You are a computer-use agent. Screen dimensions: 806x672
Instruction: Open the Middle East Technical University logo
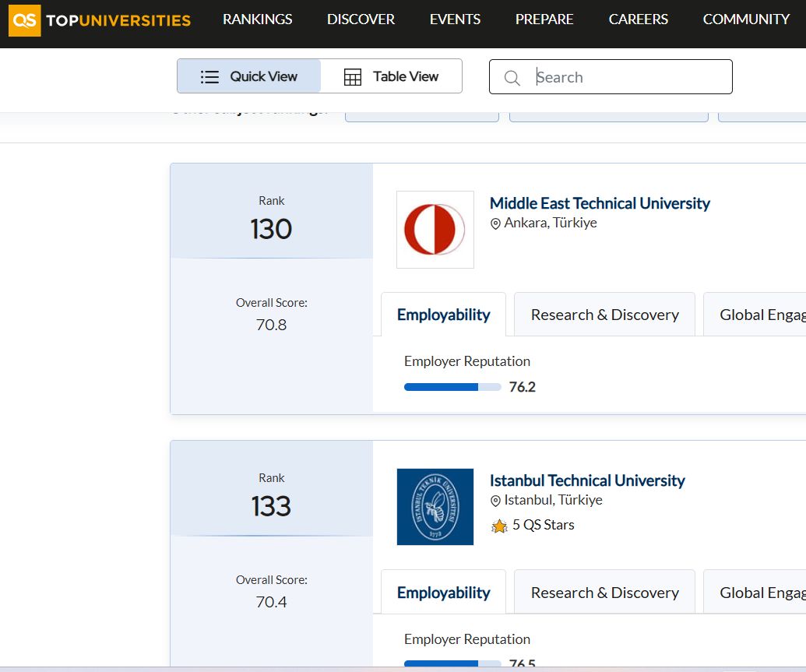pyautogui.click(x=435, y=229)
